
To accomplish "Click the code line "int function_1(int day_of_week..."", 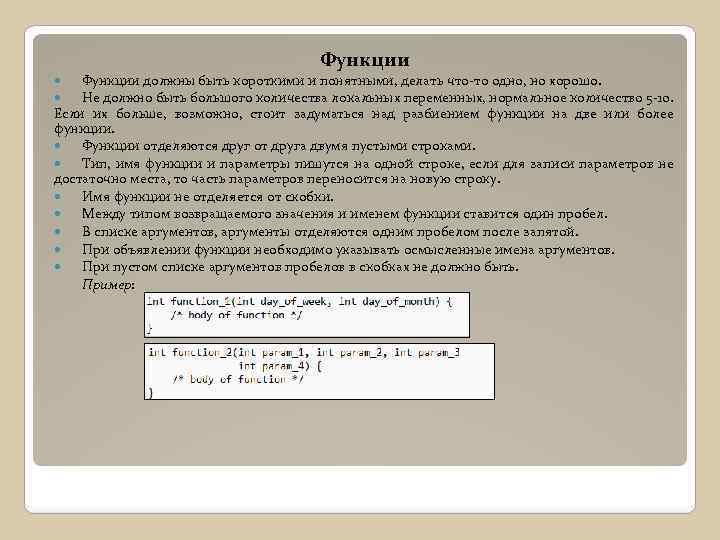I will click(299, 302).
